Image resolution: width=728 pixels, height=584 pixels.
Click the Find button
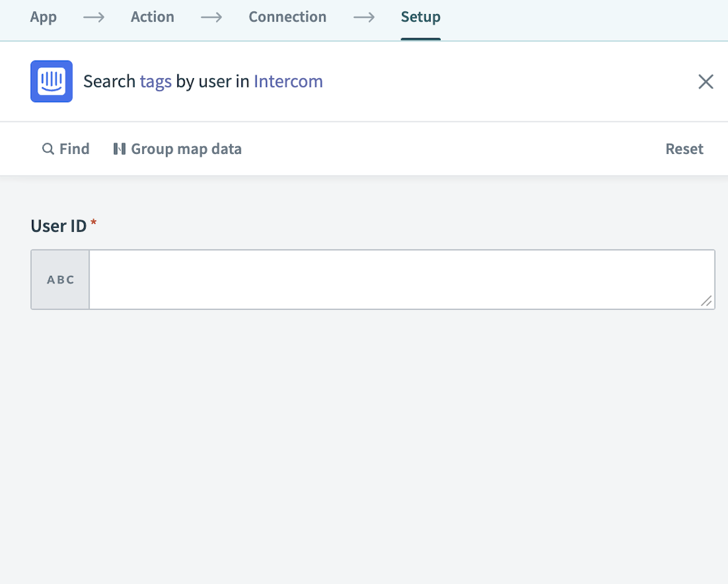(x=65, y=149)
